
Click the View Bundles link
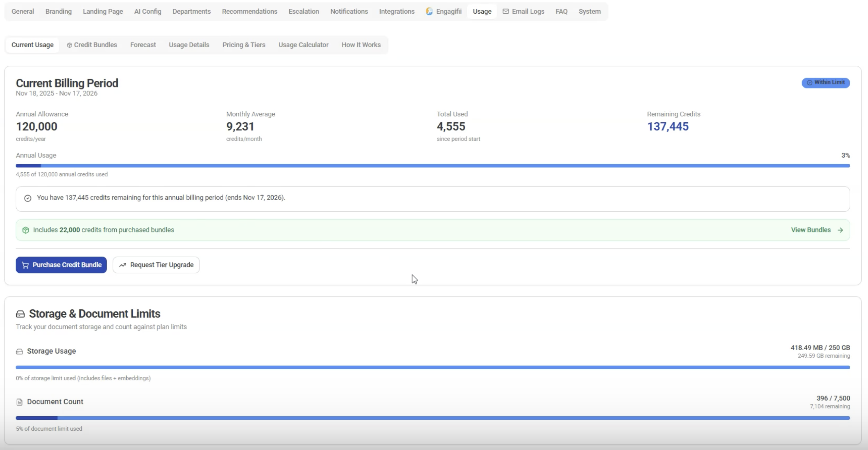click(810, 230)
